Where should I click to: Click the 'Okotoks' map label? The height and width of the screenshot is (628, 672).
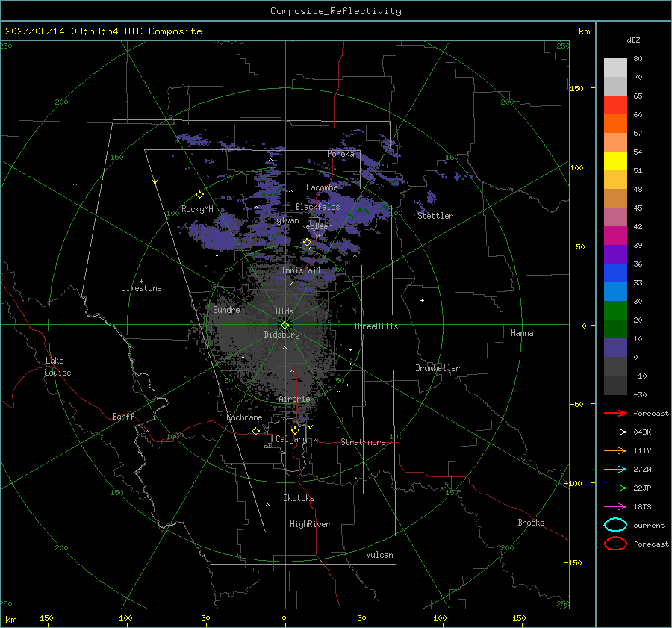299,498
